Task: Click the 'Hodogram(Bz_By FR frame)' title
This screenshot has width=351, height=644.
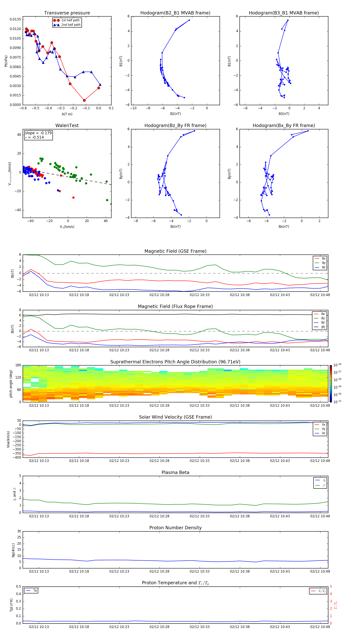Action: (175, 125)
